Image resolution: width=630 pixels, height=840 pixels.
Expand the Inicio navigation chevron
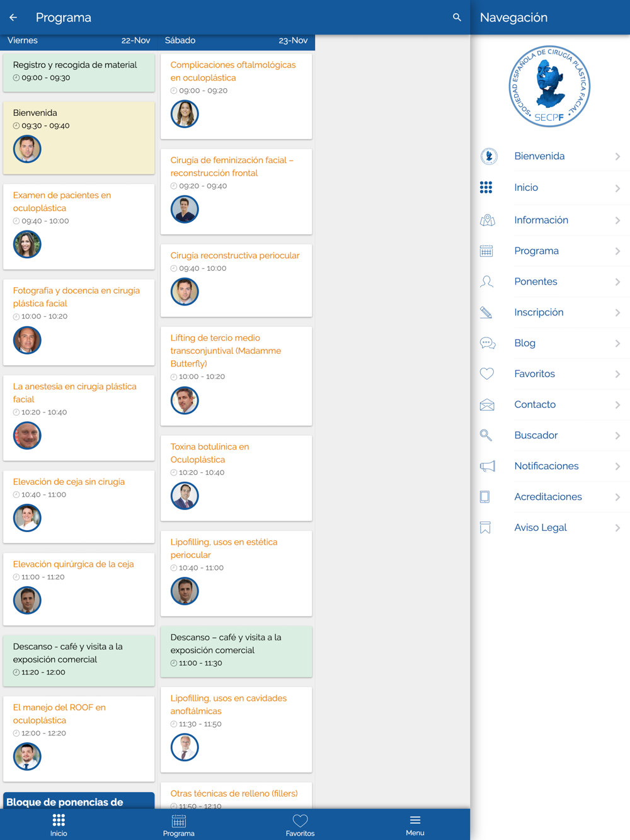point(617,188)
